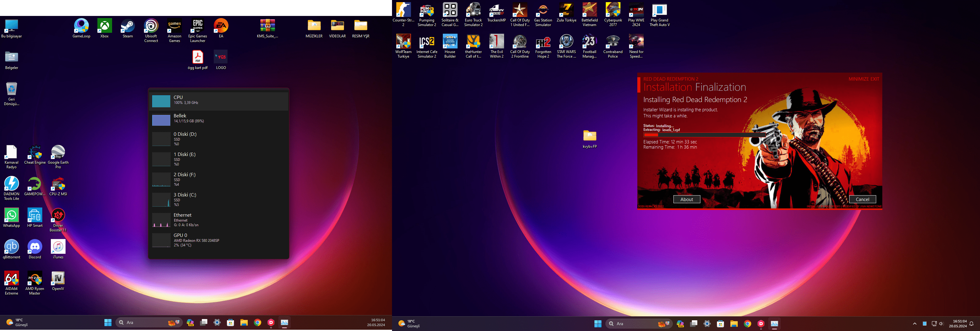
Task: Select the VİDEOLAR folder
Action: click(337, 29)
